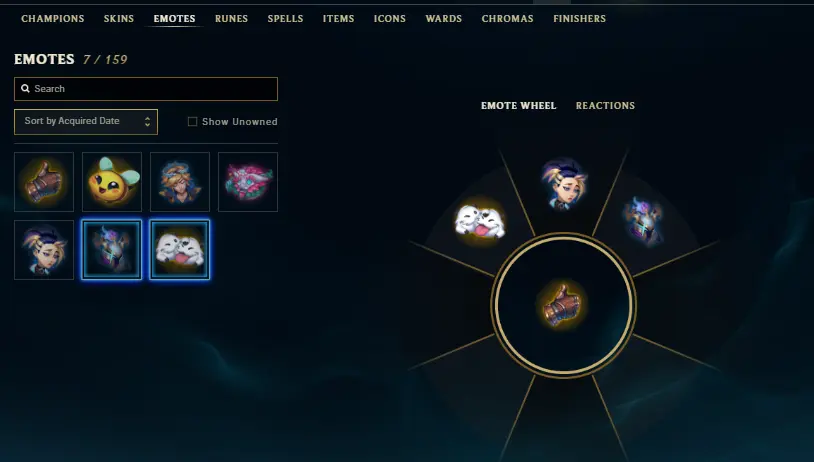Choose the pink flower creature emote
This screenshot has height=462, width=814.
point(248,182)
